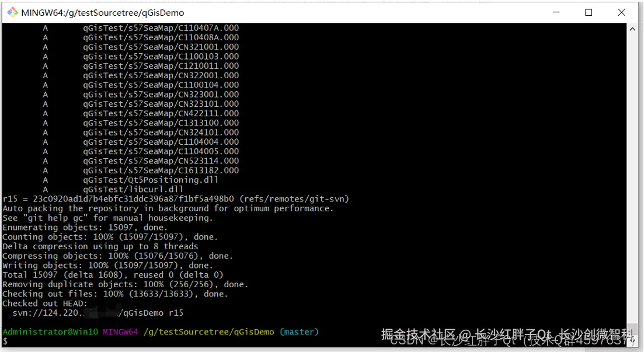Maximize the MINGW64 terminal window
The height and width of the screenshot is (352, 644).
click(589, 12)
